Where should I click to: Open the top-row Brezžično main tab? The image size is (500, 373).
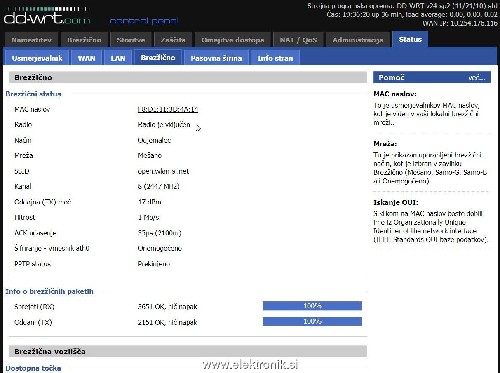pyautogui.click(x=84, y=40)
